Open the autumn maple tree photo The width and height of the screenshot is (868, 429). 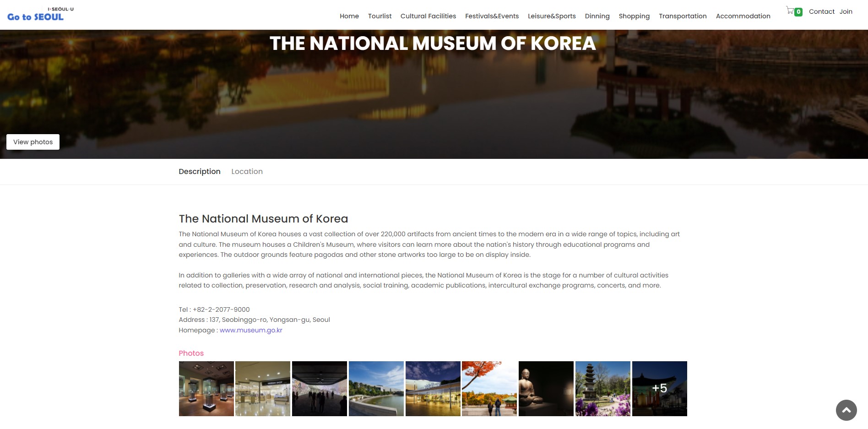(x=489, y=389)
